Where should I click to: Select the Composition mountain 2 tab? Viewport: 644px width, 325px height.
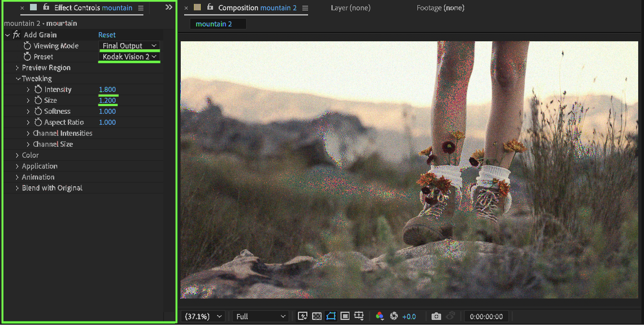click(x=257, y=8)
